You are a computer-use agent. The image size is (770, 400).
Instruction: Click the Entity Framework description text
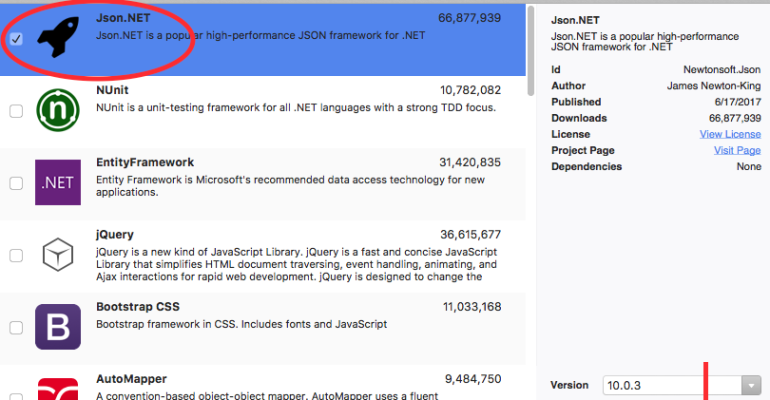click(290, 186)
